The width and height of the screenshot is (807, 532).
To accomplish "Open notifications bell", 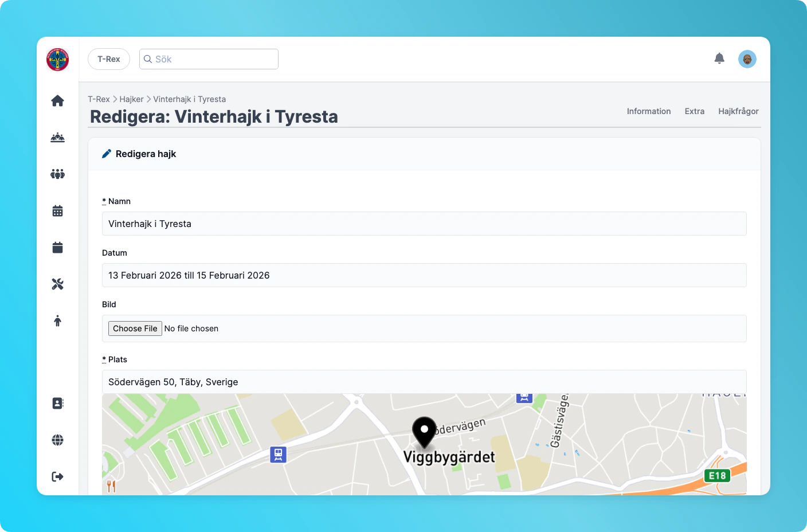I will (x=719, y=58).
